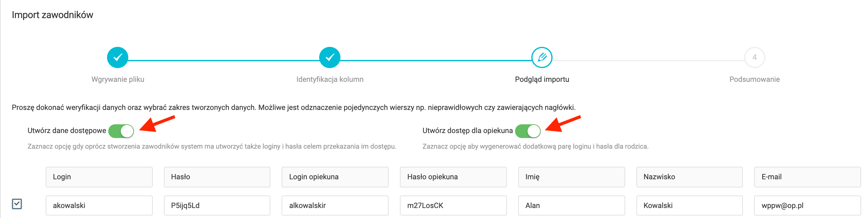Edit the m27LosCK guardian password field
This screenshot has width=868, height=218.
coord(453,206)
